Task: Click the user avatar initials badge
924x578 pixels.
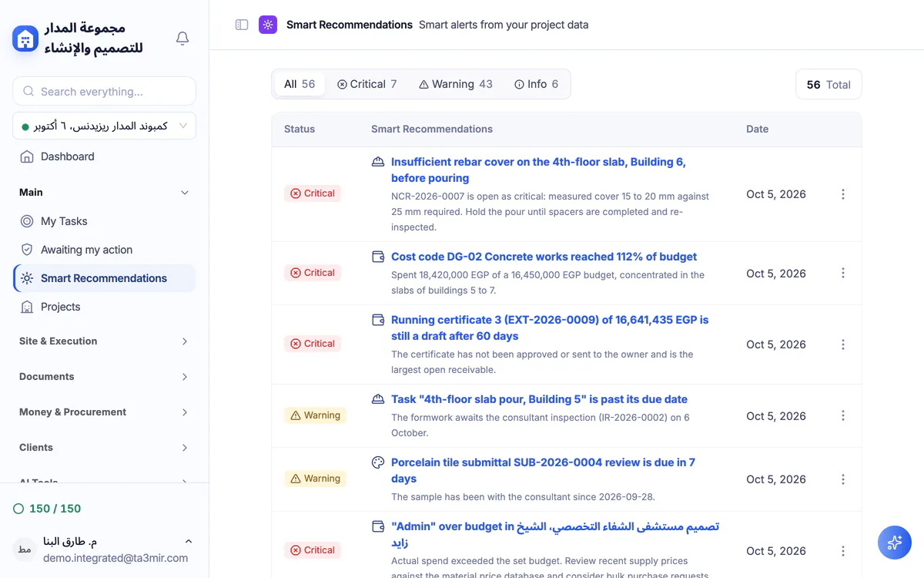Action: pyautogui.click(x=25, y=549)
